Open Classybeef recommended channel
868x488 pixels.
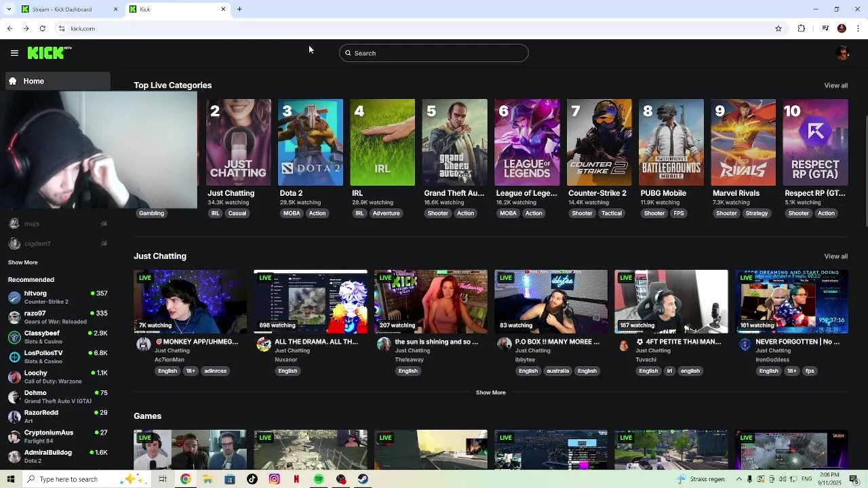pyautogui.click(x=58, y=337)
